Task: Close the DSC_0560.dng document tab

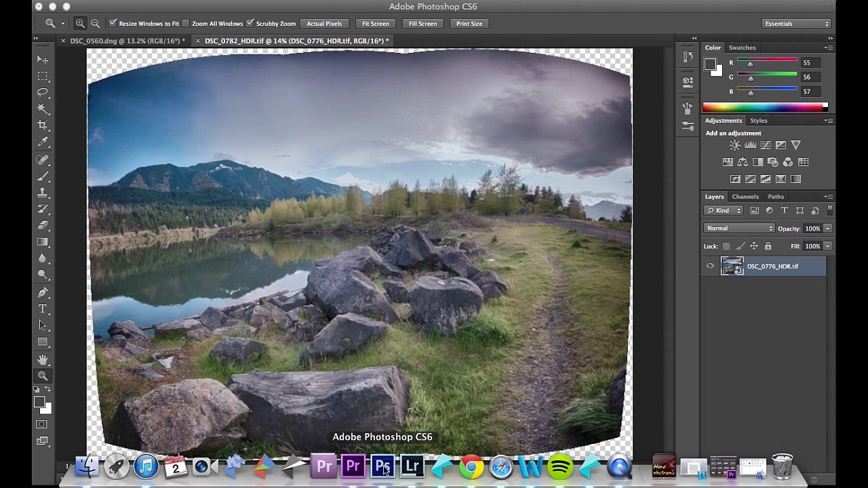Action: [x=63, y=41]
